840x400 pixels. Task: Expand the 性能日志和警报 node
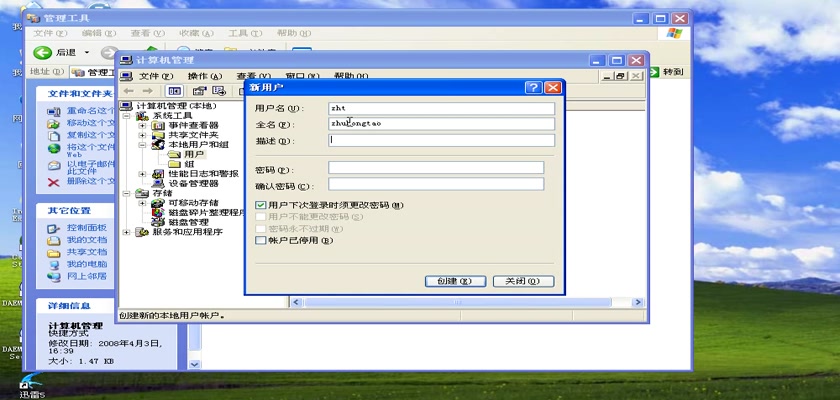tap(142, 174)
